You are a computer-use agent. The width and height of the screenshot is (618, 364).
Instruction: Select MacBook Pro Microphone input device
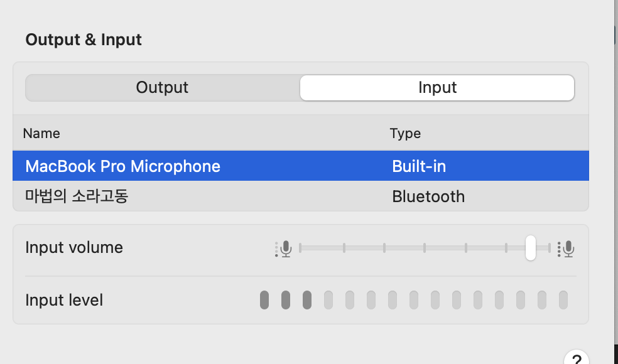click(123, 166)
